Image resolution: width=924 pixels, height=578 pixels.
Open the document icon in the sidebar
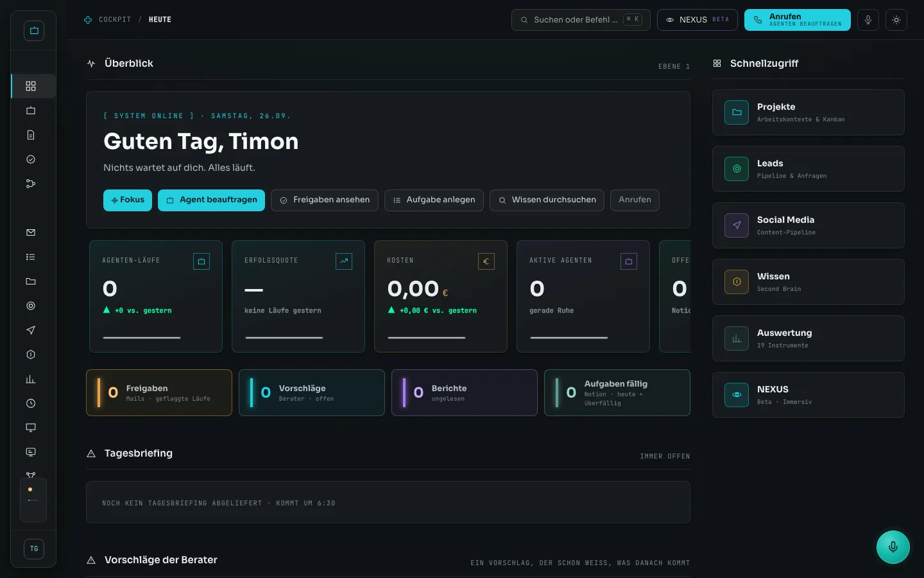(x=31, y=135)
